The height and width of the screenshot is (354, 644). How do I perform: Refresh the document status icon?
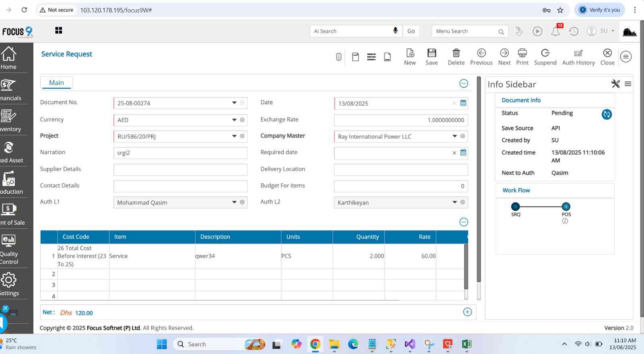pos(607,114)
